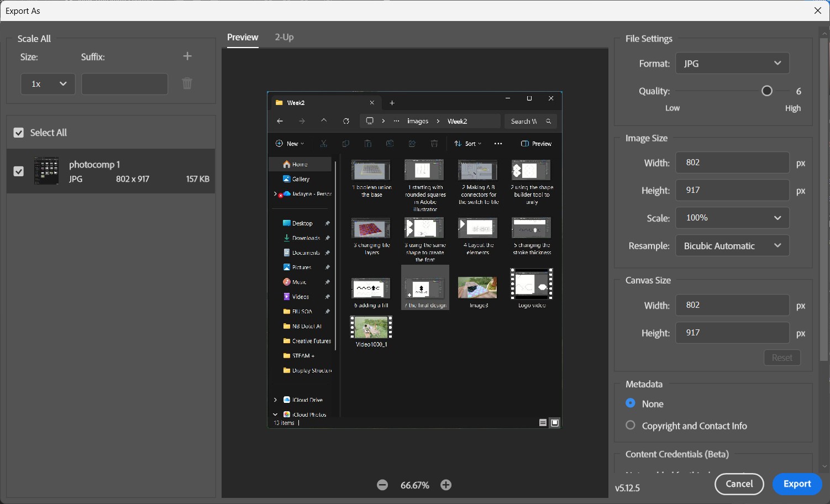Open the Scale 100% dropdown
The width and height of the screenshot is (830, 504).
(x=732, y=218)
